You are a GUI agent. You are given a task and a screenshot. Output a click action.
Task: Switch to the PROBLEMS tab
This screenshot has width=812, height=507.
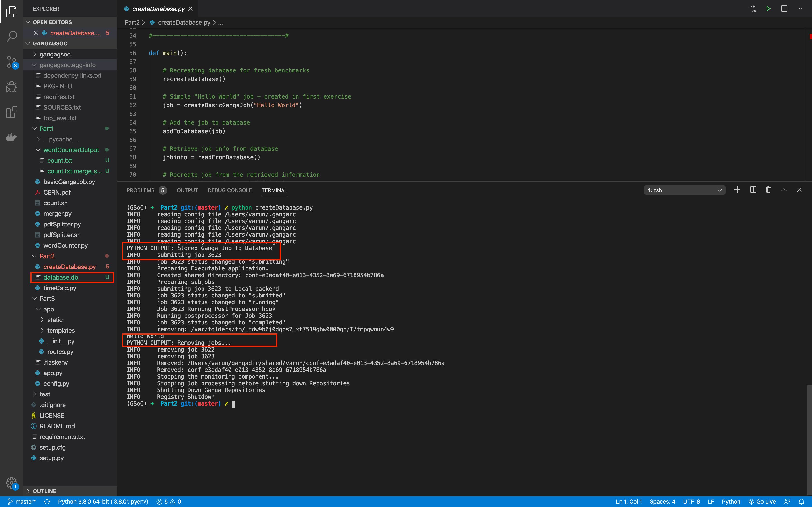point(140,190)
